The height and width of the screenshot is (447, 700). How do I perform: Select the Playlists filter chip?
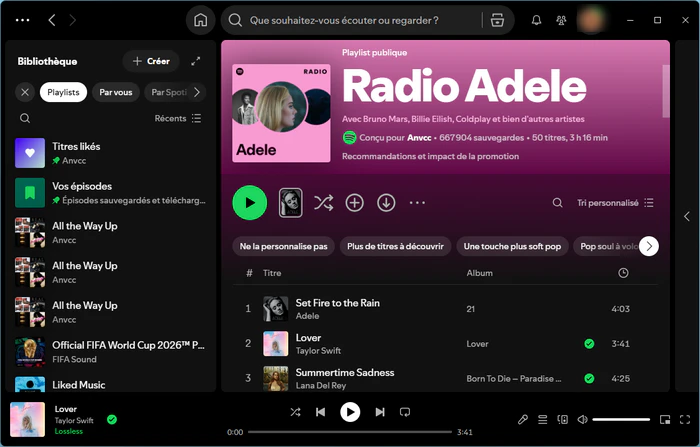coord(63,92)
